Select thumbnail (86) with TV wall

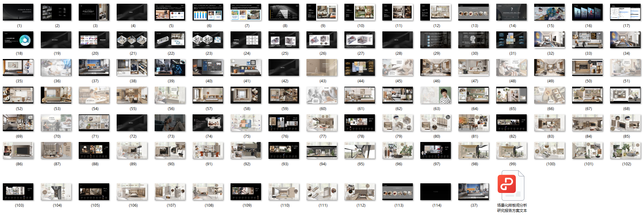point(18,150)
